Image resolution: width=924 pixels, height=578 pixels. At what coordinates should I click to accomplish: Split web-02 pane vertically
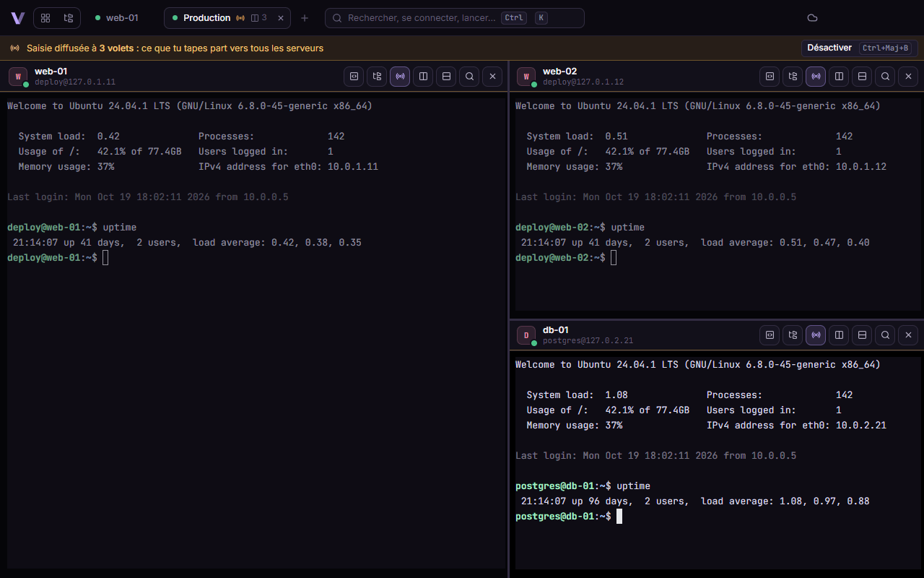(x=839, y=76)
